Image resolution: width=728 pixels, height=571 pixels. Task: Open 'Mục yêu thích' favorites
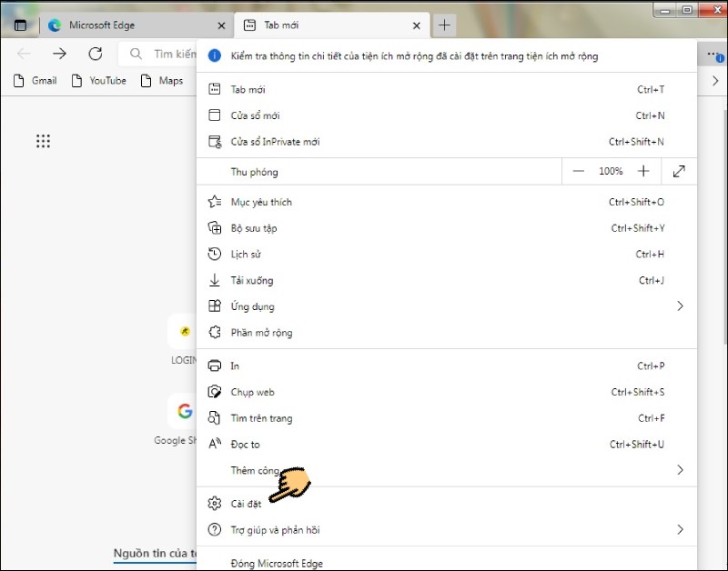pos(447,202)
